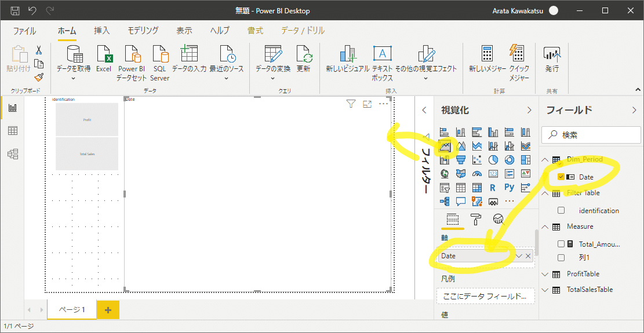Pick the Q&A speech bubble visual

click(x=460, y=202)
